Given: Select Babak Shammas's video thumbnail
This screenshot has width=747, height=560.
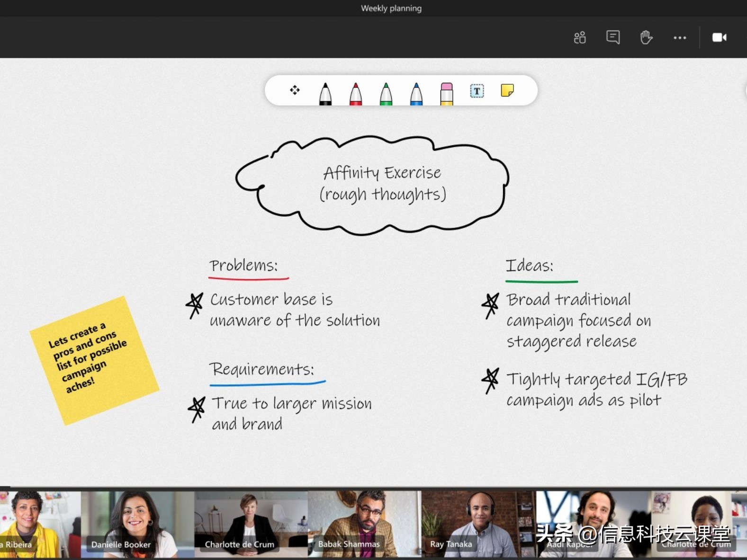Looking at the screenshot, I should (x=364, y=524).
